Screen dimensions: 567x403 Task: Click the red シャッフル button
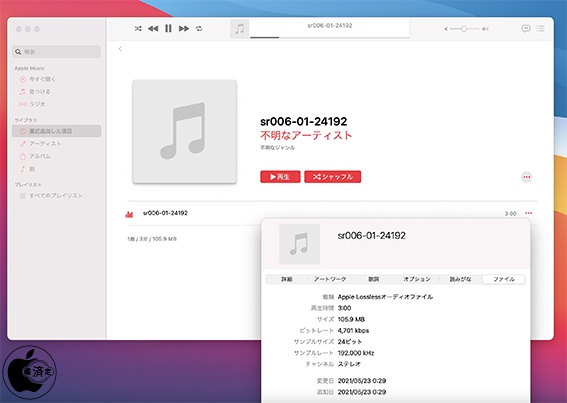[x=333, y=177]
